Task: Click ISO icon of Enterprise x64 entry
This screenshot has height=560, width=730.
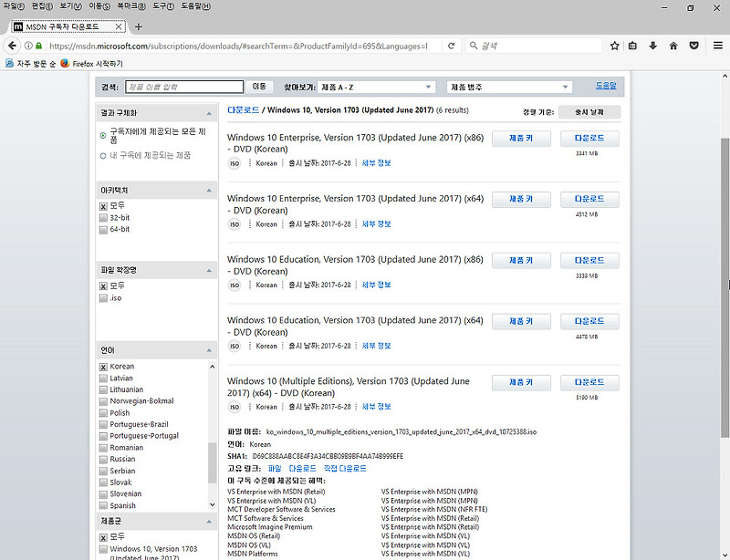Action: point(235,224)
